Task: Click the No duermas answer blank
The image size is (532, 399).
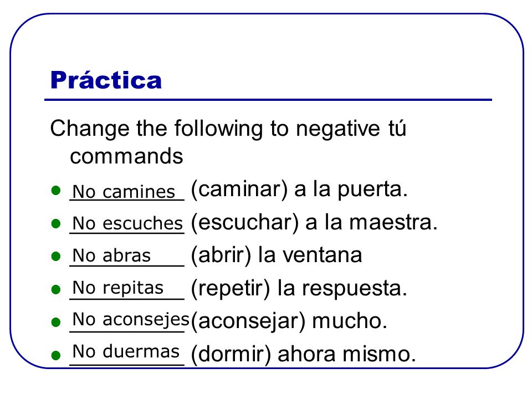Action: pyautogui.click(x=127, y=354)
